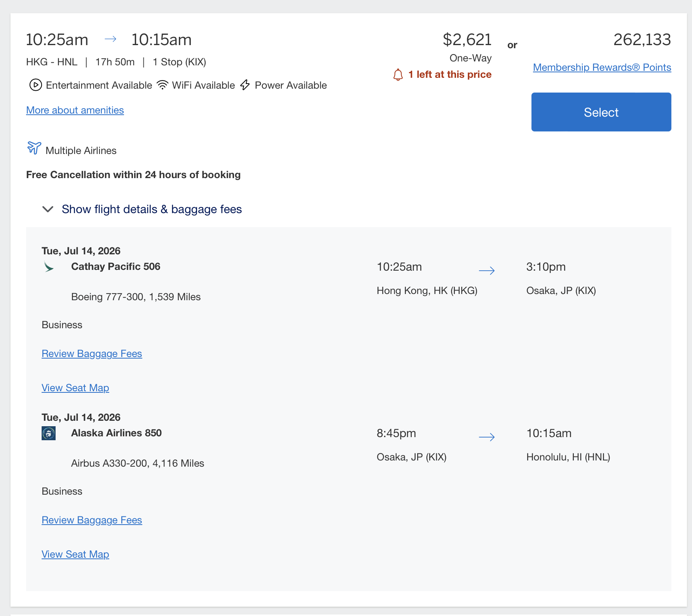Click the arrow between Hong Kong and Osaka times
Screen dimensions: 692x616
tap(486, 271)
